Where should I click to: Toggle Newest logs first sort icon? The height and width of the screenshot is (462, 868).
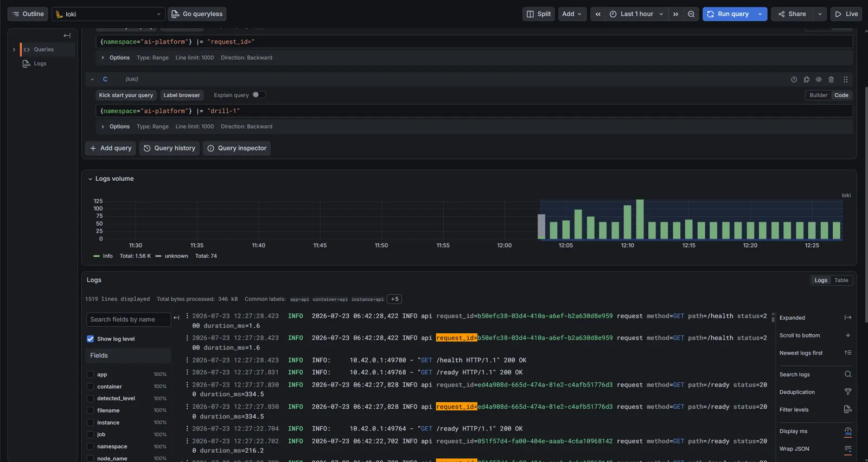point(848,352)
